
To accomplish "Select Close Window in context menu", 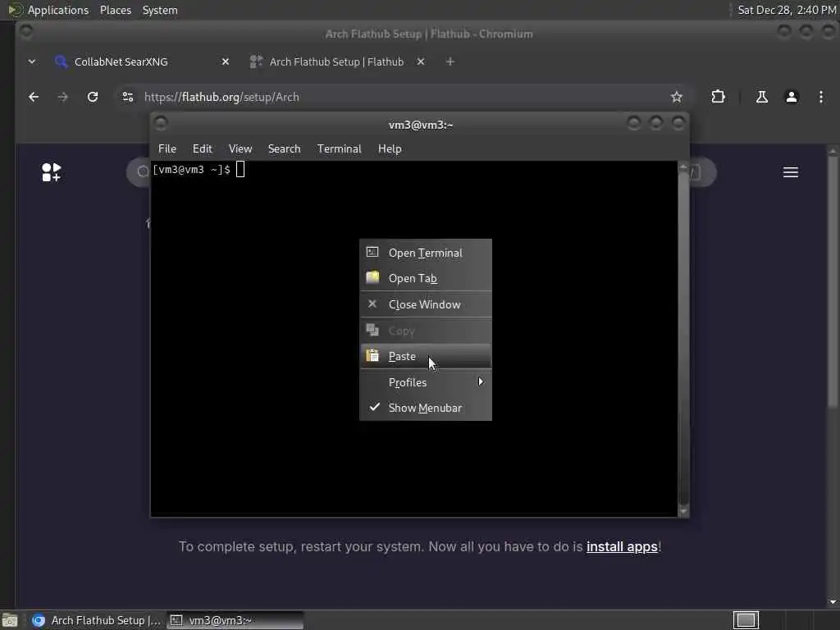I will click(426, 304).
